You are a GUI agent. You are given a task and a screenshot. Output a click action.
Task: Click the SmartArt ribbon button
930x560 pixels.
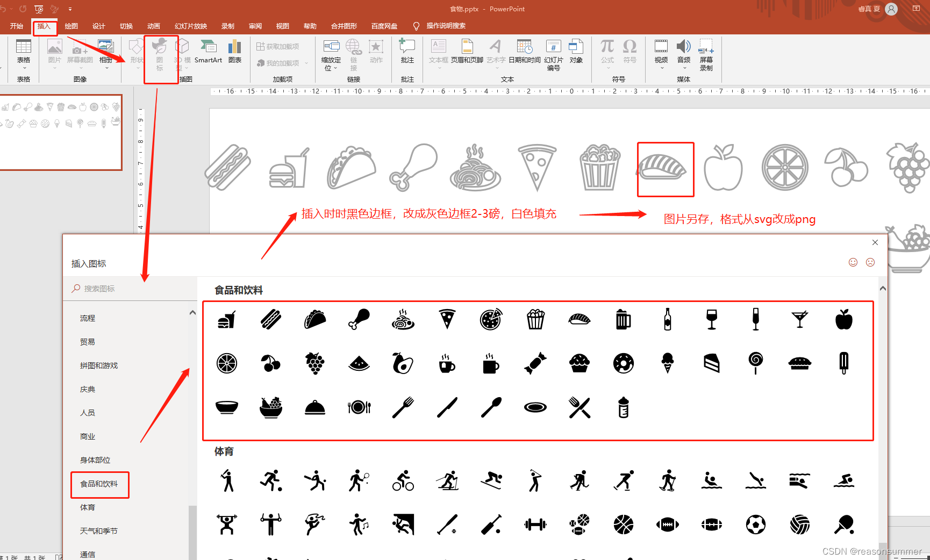pos(208,52)
